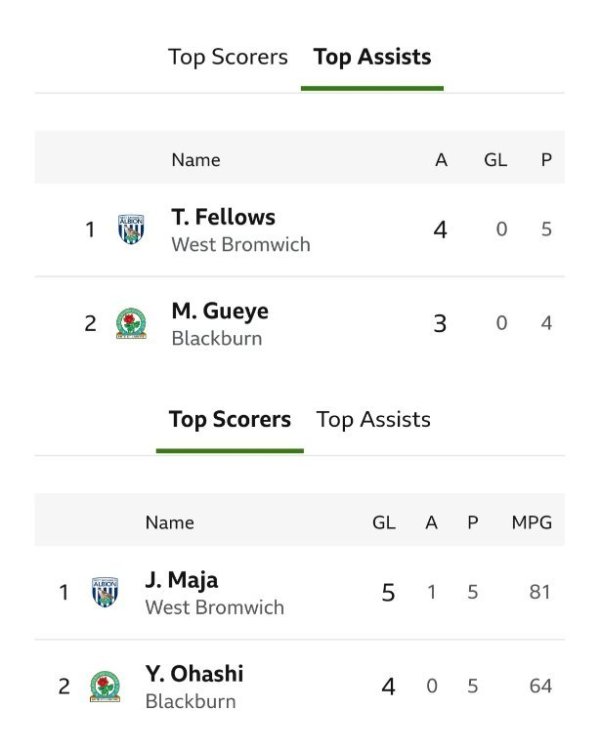
Task: Click the P column header in assists table
Action: (x=546, y=159)
